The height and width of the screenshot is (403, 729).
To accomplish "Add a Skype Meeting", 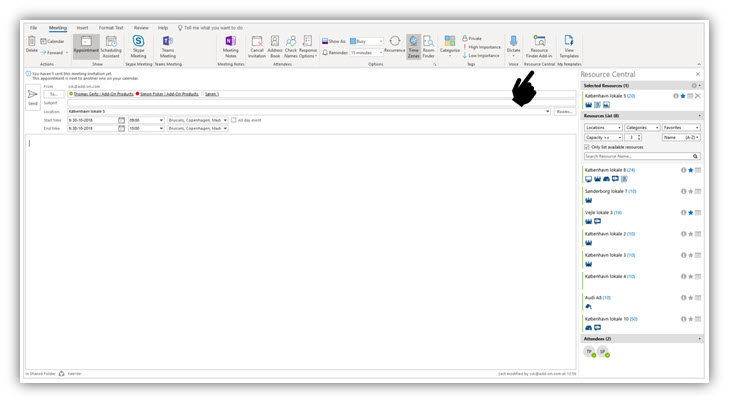I will (x=138, y=46).
